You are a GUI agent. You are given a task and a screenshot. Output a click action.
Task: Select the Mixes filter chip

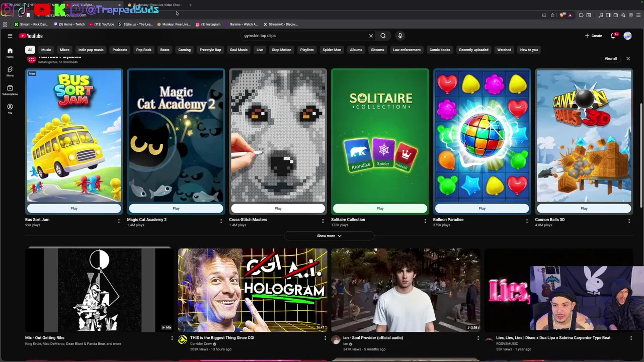(x=64, y=50)
